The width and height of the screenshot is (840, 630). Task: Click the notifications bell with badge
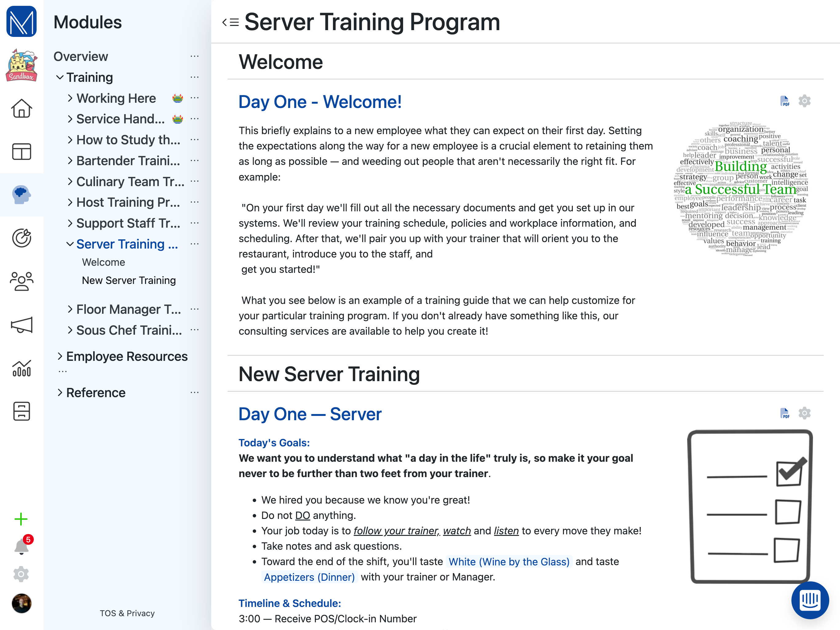coord(21,547)
